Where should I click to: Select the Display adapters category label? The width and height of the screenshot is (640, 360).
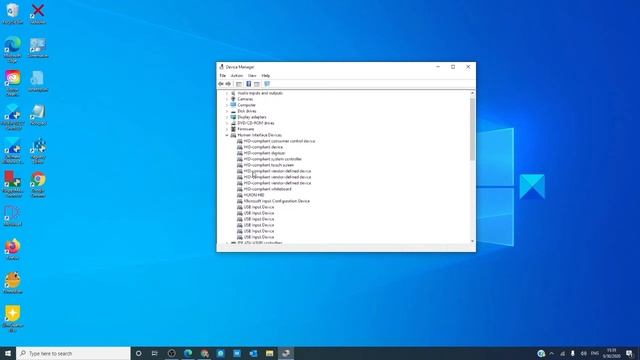tap(252, 117)
